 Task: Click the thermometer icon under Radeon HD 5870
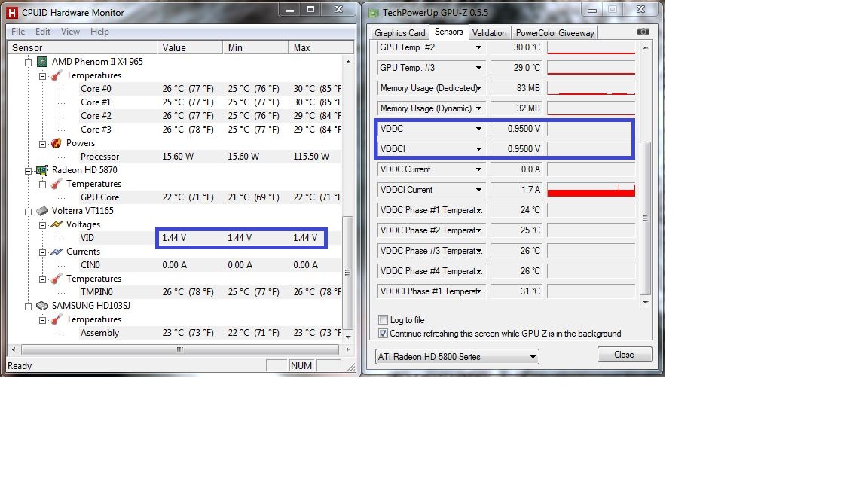56,184
